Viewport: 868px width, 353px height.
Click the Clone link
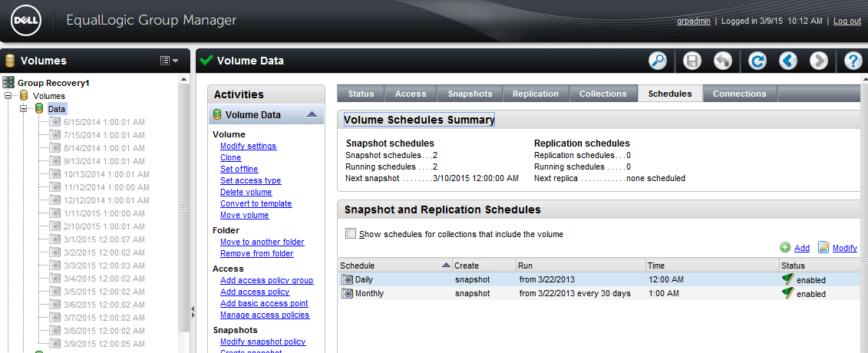(231, 157)
